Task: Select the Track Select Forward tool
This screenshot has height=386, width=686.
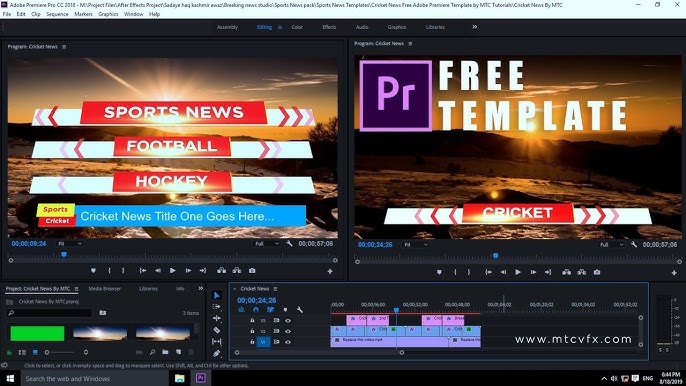Action: [217, 307]
